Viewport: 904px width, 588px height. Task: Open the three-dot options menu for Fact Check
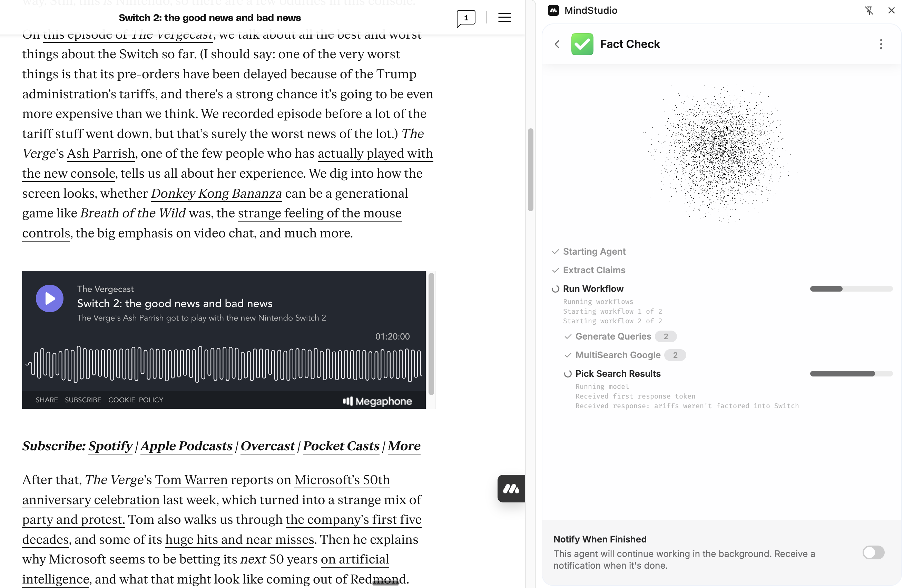tap(881, 45)
